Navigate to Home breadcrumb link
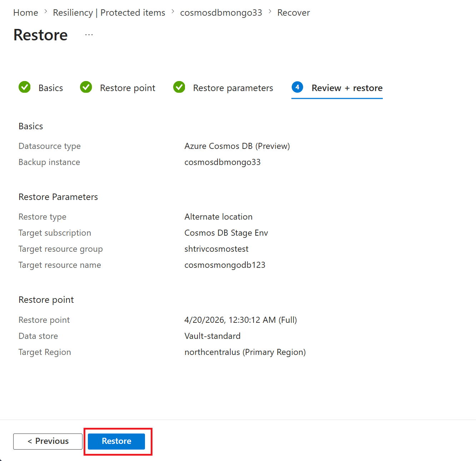The height and width of the screenshot is (461, 476). pos(26,12)
